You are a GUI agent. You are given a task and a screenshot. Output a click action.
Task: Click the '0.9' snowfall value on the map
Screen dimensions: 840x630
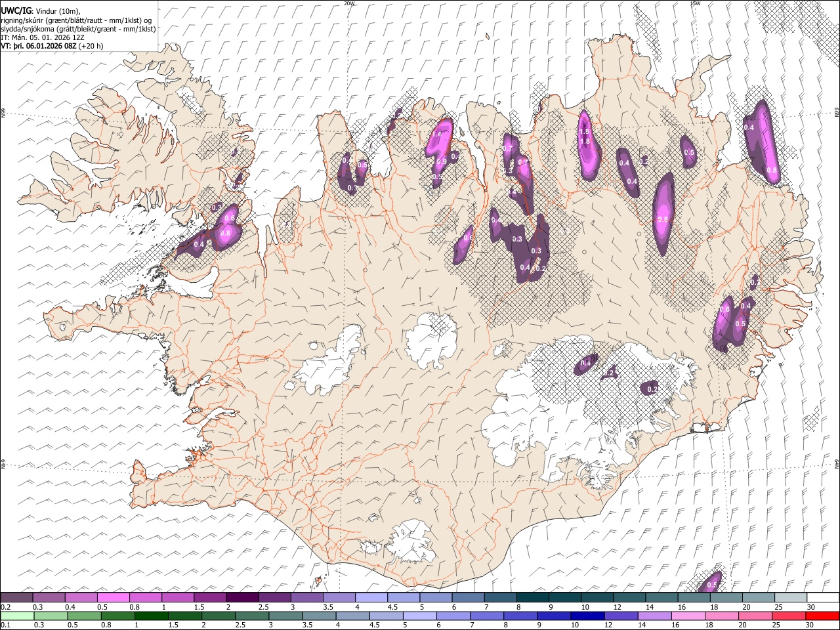[x=442, y=161]
